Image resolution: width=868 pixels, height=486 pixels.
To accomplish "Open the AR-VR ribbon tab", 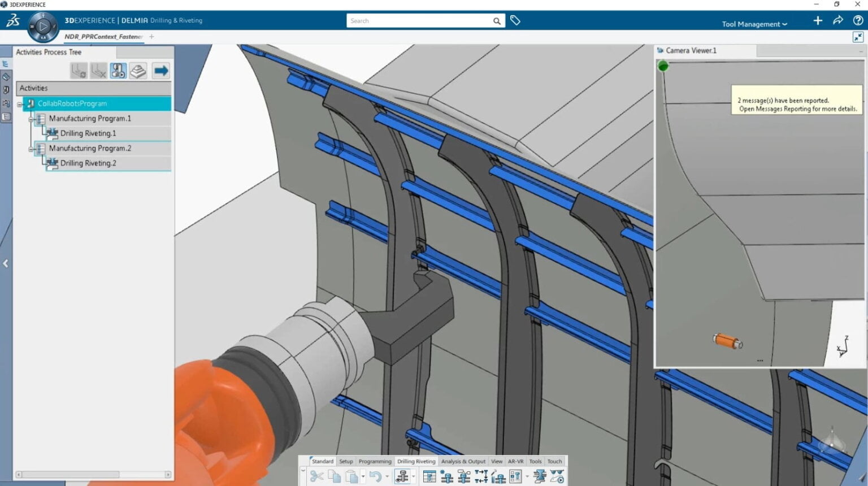I will coord(516,461).
